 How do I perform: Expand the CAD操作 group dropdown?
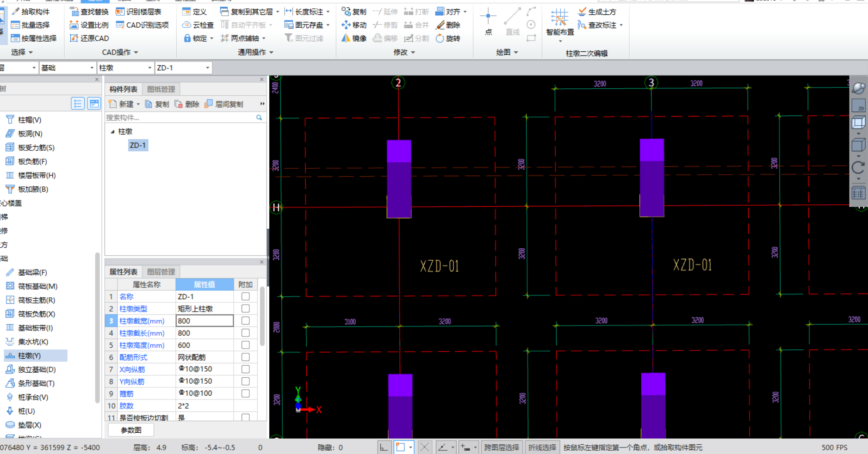(x=120, y=52)
